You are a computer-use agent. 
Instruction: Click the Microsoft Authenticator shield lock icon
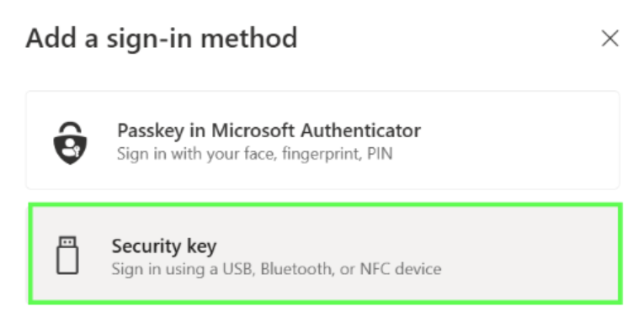coord(70,142)
